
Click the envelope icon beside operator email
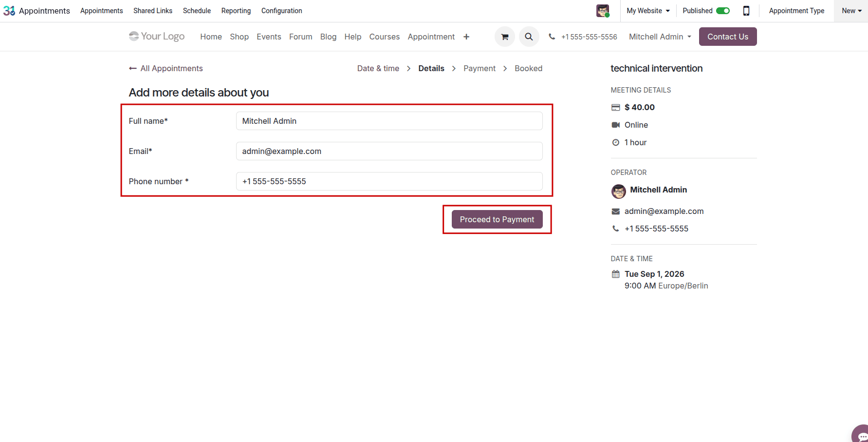point(615,211)
